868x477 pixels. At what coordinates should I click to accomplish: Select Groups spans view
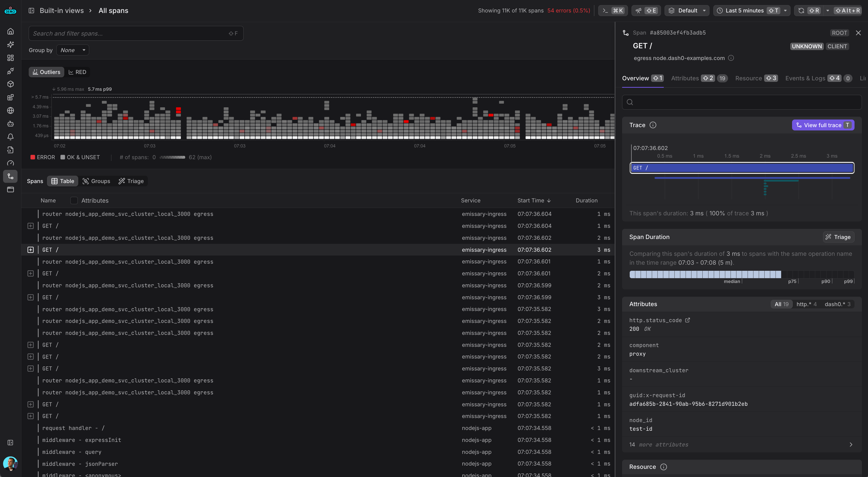(96, 181)
